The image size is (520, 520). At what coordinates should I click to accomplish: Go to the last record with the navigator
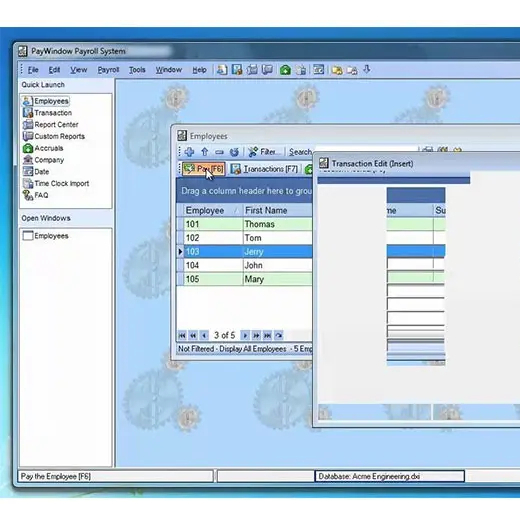click(267, 335)
